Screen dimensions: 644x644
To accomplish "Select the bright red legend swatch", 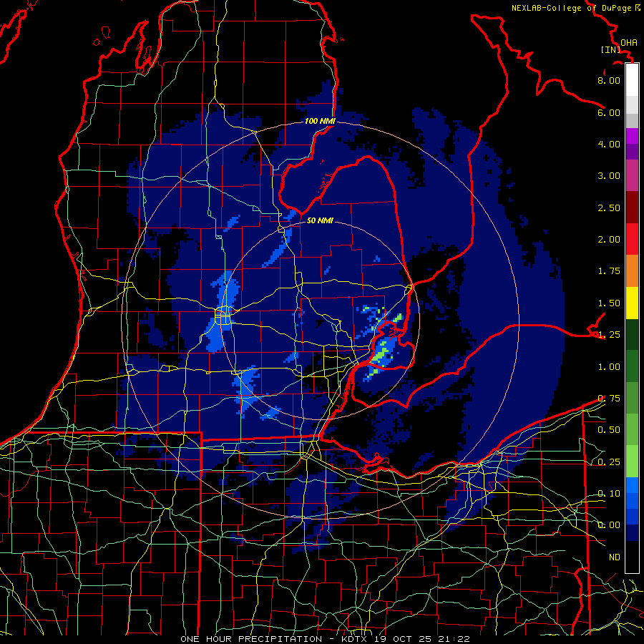I will pos(632,239).
